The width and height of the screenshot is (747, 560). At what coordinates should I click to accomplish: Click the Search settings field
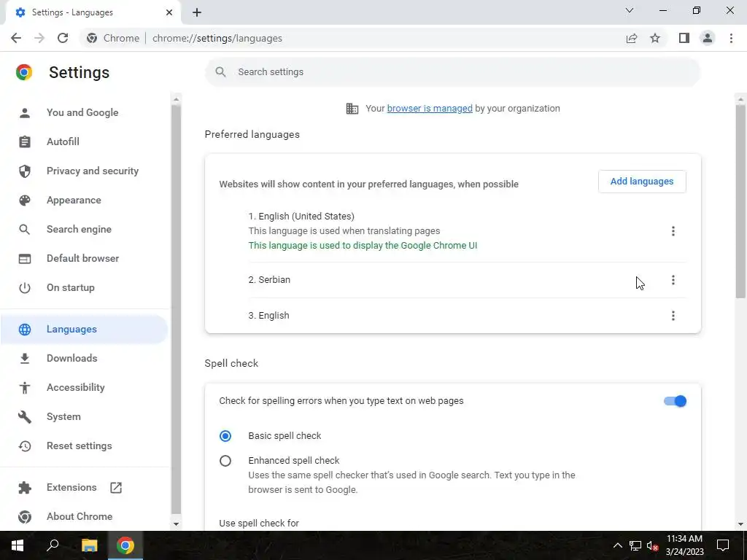coord(452,72)
